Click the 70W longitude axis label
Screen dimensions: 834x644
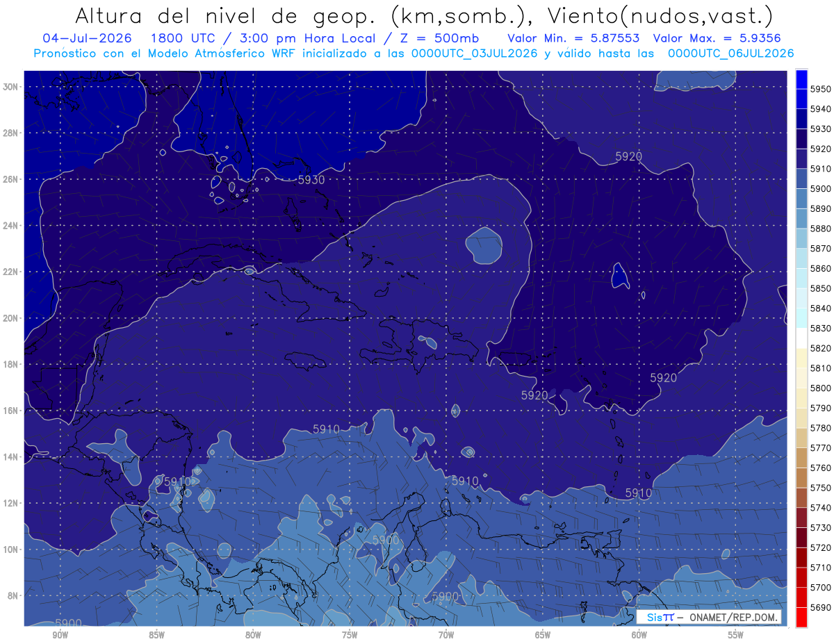[446, 635]
